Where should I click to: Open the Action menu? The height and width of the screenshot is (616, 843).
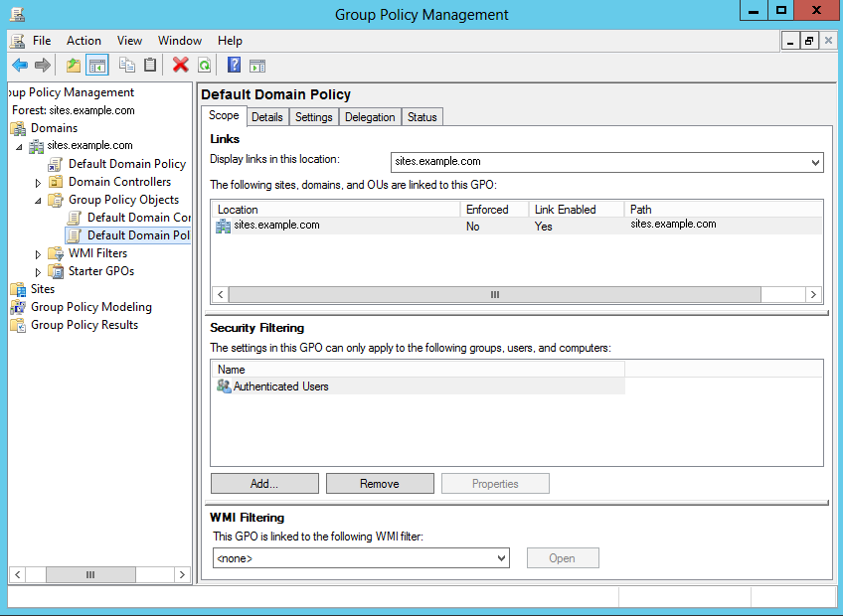(x=84, y=41)
